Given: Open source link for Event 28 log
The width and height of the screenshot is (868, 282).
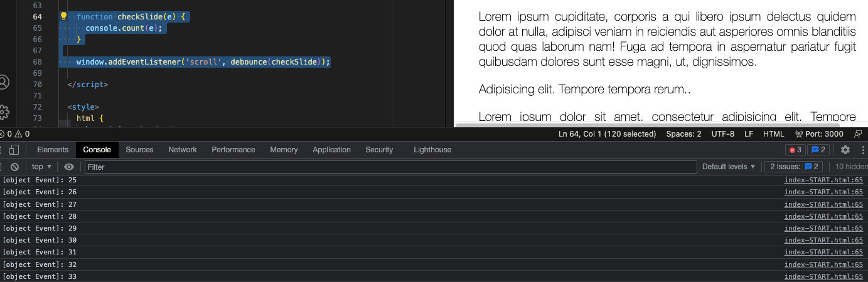Looking at the screenshot, I should click(x=823, y=216).
